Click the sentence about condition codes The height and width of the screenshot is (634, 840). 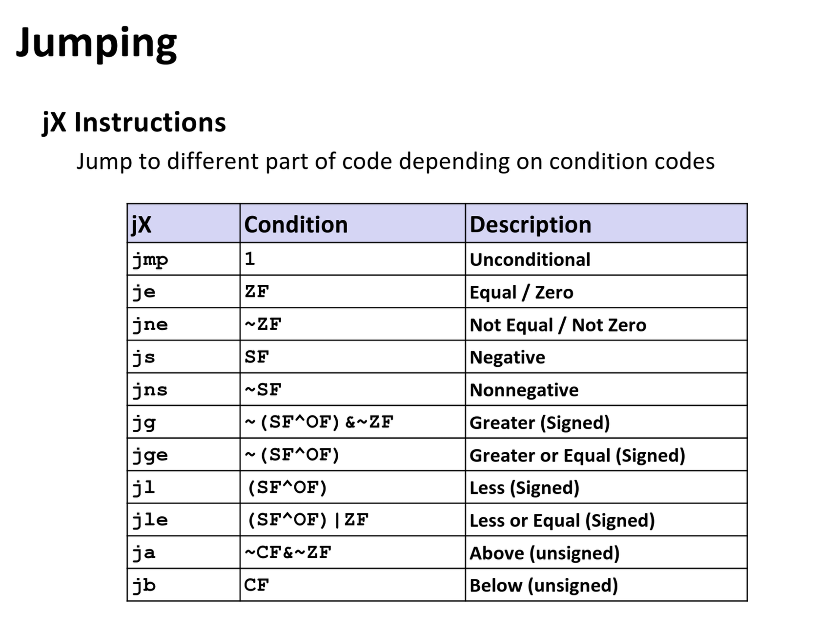(x=395, y=161)
